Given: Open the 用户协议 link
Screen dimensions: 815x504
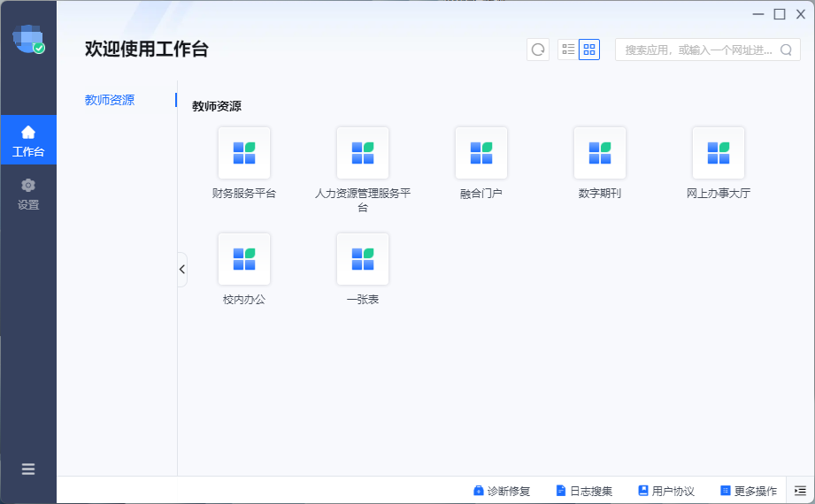Looking at the screenshot, I should click(666, 491).
